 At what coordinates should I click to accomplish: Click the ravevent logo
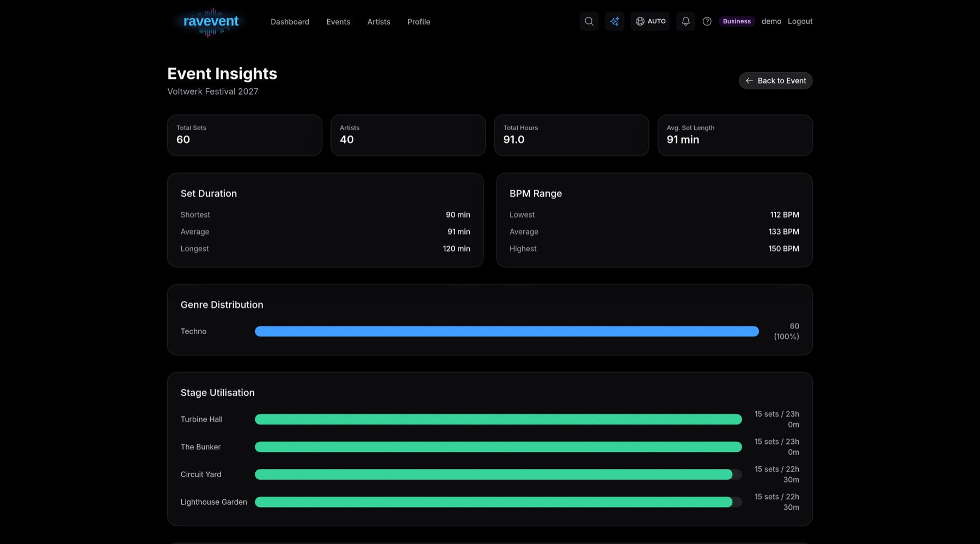[211, 22]
